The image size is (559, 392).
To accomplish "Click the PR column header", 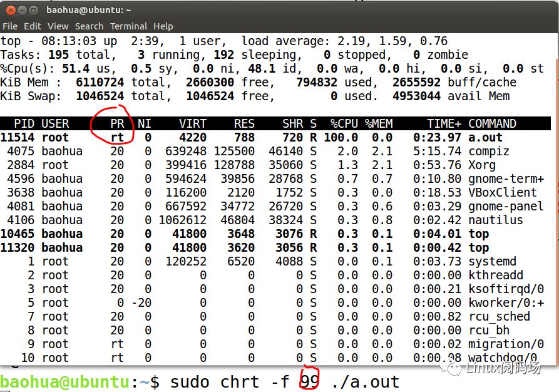I will coord(117,123).
